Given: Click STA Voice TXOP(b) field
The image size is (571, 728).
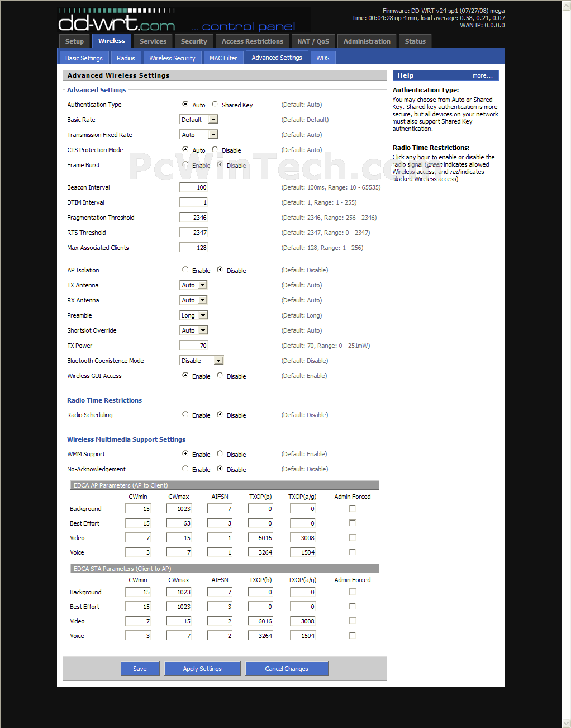Looking at the screenshot, I should 260,636.
